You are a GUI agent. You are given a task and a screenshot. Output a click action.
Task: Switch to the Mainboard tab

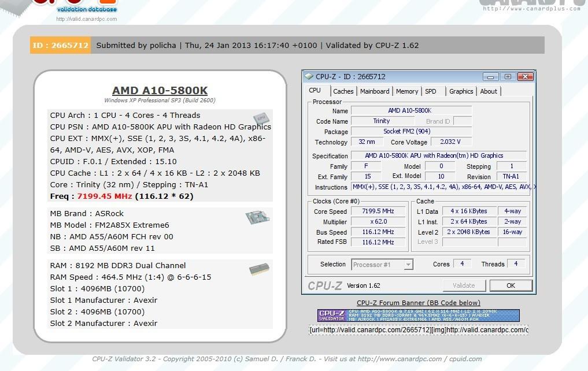(x=375, y=91)
